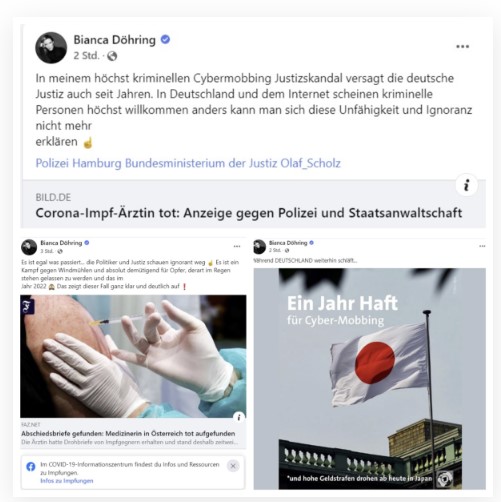Open three-dot options menu on main post
The image size is (501, 502).
(462, 47)
